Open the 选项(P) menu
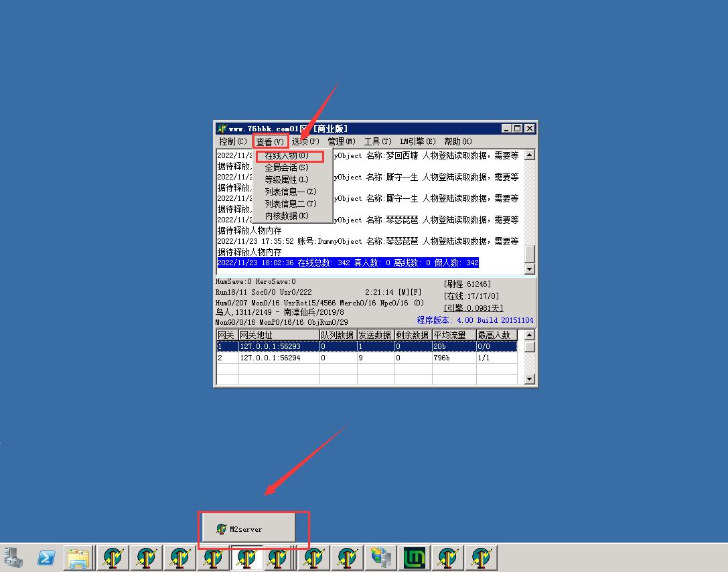 pyautogui.click(x=305, y=141)
